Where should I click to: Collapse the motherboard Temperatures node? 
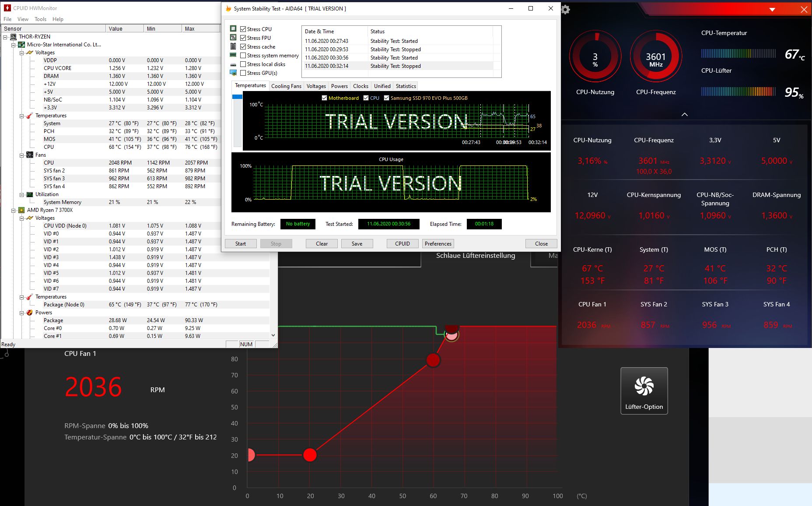(x=21, y=116)
